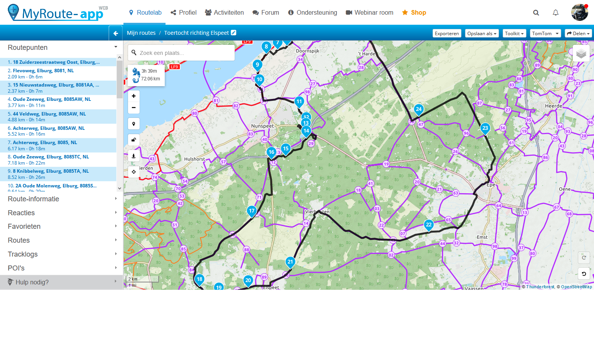Click the routepoints list scrollbar
Screen dimensions: 594x364
click(119, 80)
